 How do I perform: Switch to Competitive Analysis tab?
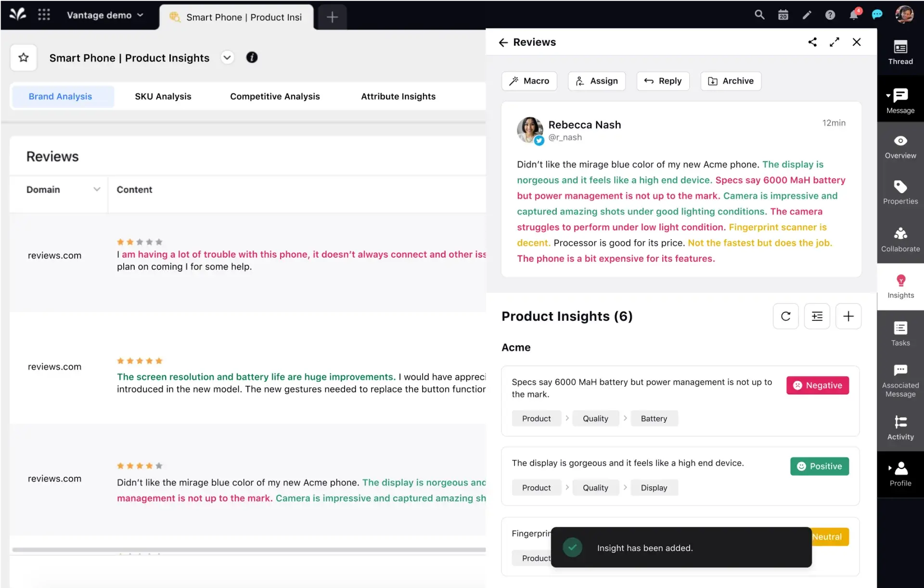coord(275,96)
